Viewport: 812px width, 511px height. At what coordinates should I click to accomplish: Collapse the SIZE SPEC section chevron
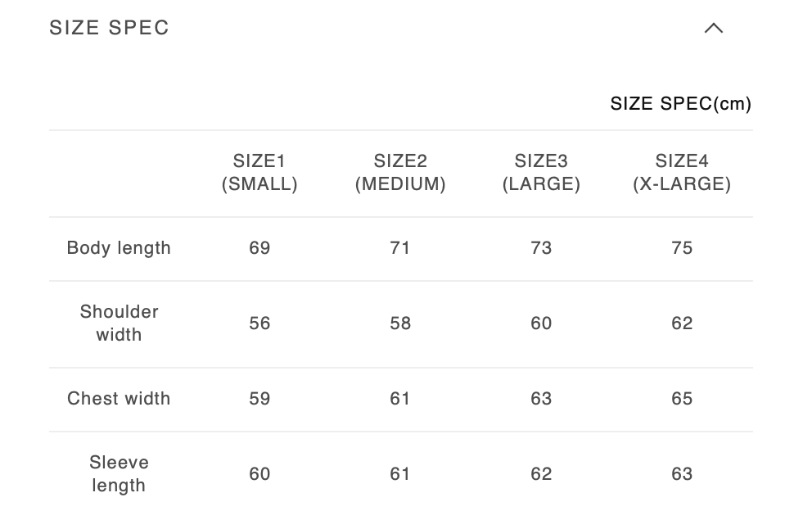714,28
